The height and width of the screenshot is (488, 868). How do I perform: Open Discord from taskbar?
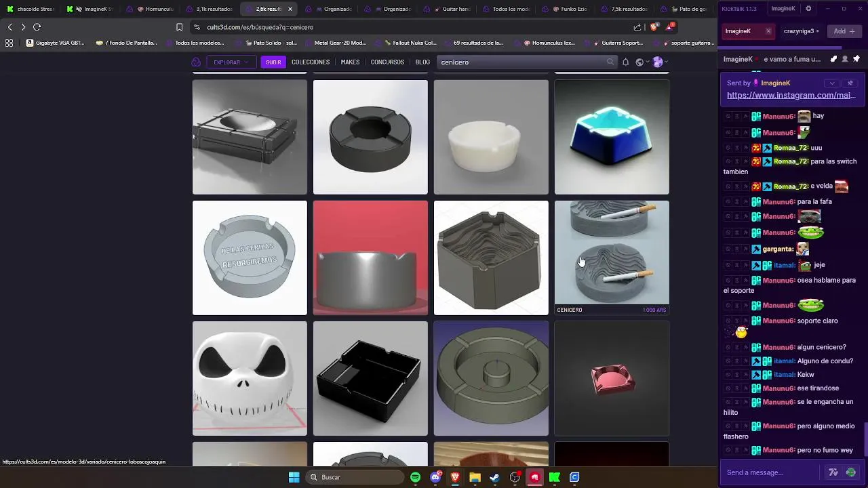pos(435,477)
